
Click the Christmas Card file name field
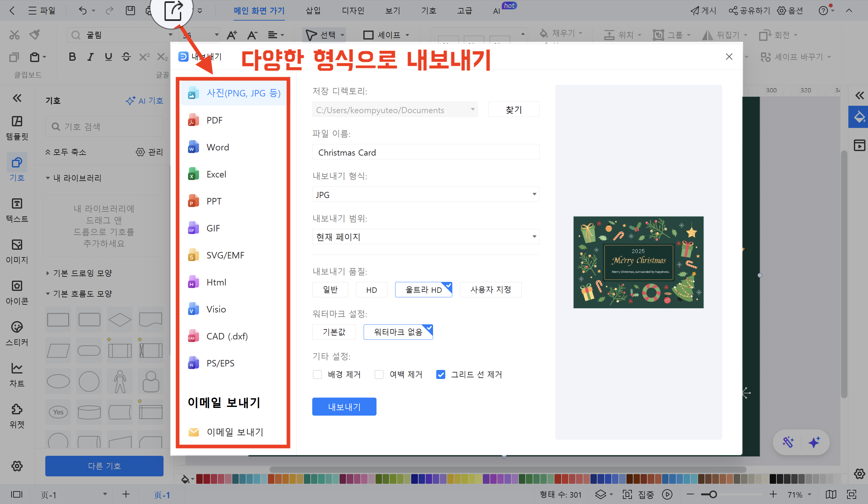(x=425, y=152)
